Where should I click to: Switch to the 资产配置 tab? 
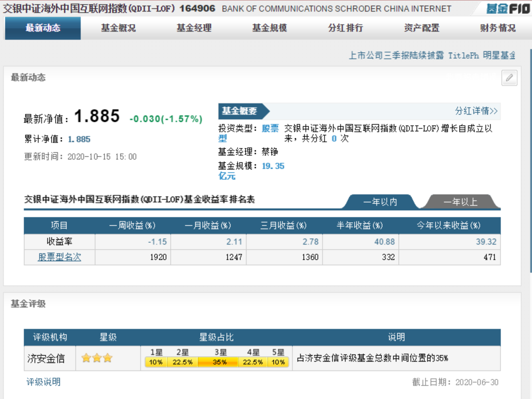click(422, 28)
